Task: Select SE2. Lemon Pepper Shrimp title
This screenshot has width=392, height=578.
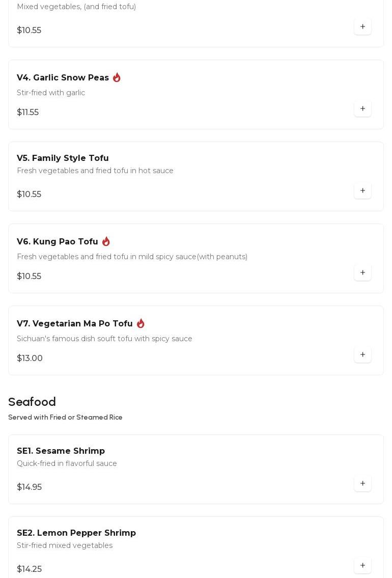Action: coord(76,533)
